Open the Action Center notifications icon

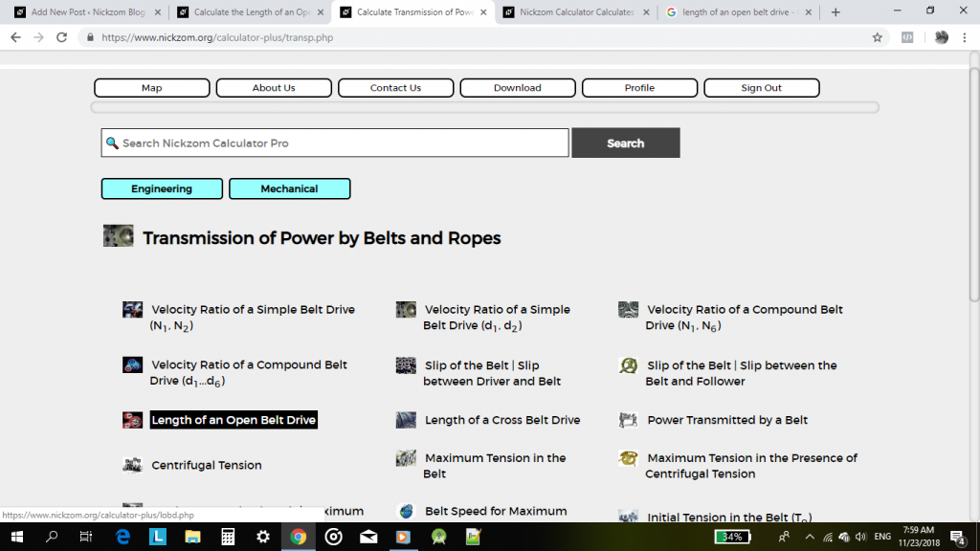coord(958,537)
